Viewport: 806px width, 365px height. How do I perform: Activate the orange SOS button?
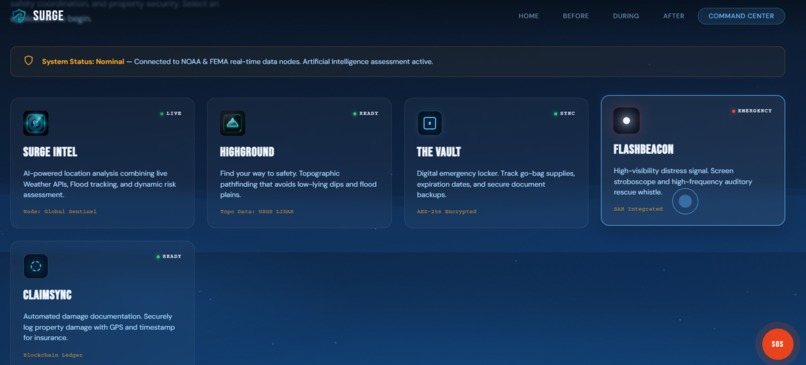pyautogui.click(x=777, y=344)
